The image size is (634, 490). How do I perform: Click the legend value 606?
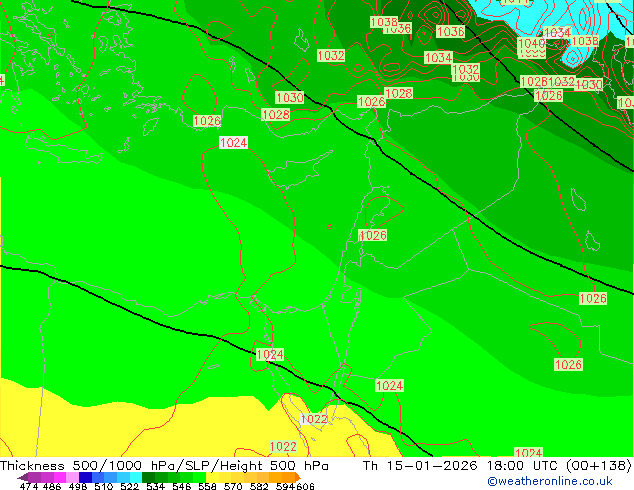305,486
